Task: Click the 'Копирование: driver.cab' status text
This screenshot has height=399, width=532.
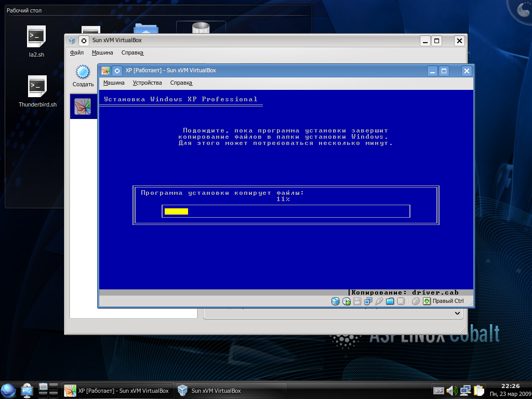Action: 405,292
